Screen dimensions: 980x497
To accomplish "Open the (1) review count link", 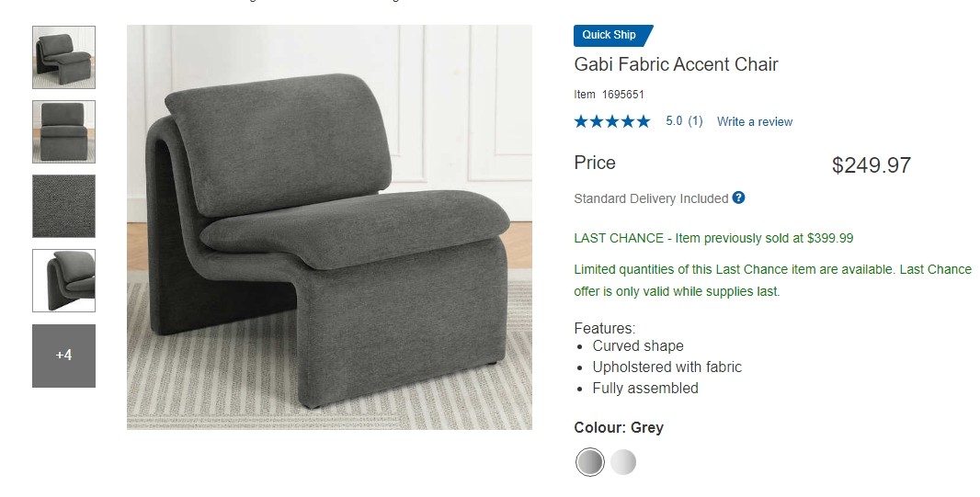I will pos(695,121).
